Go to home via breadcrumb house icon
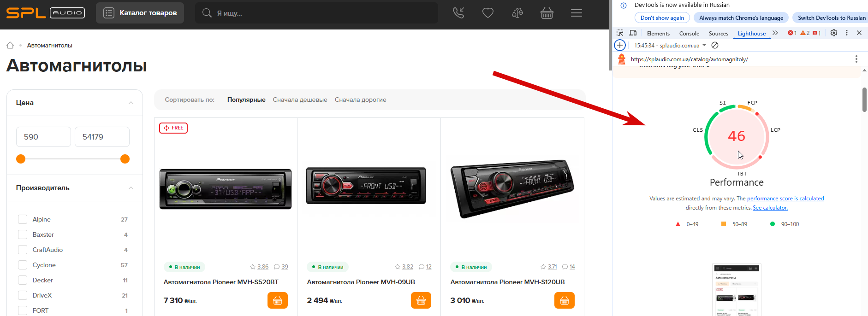This screenshot has width=868, height=316. pos(10,45)
